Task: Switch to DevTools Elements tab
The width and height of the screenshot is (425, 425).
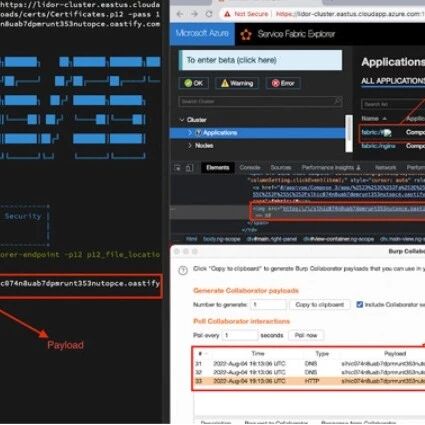Action: pyautogui.click(x=218, y=168)
